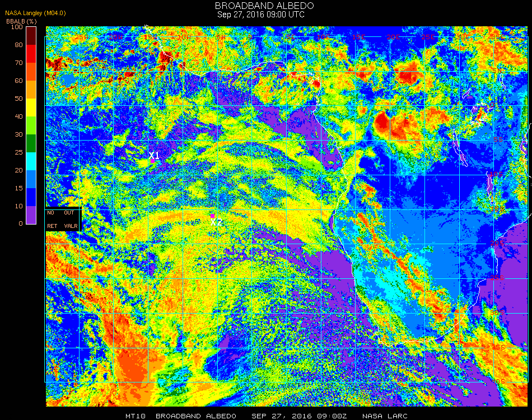
Task: Click the 25E longitude label
Action: [428, 37]
